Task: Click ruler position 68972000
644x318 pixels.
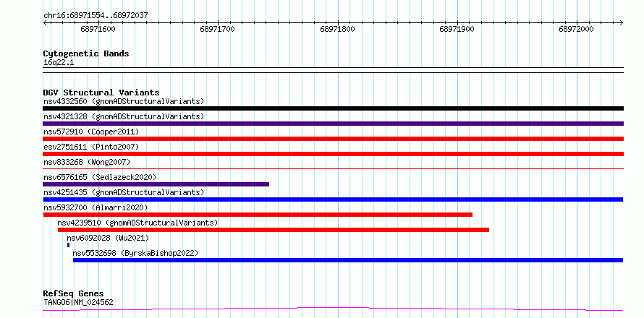Action: tap(576, 30)
